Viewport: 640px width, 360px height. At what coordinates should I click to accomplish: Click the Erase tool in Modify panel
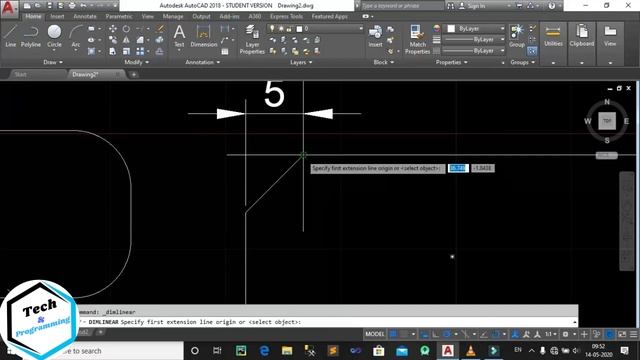coord(160,29)
